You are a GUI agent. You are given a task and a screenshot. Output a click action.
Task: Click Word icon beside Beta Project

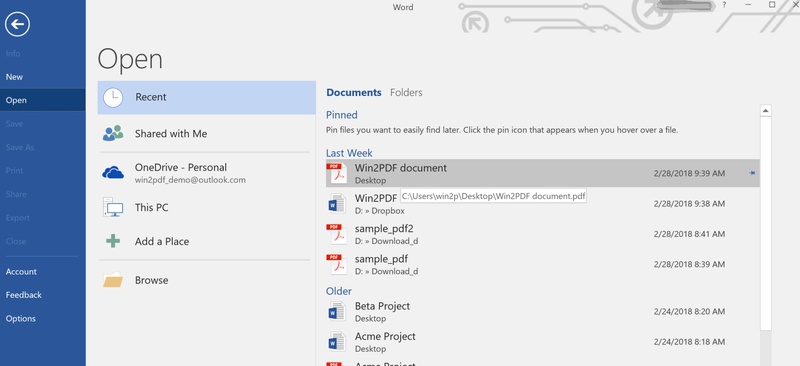point(337,311)
